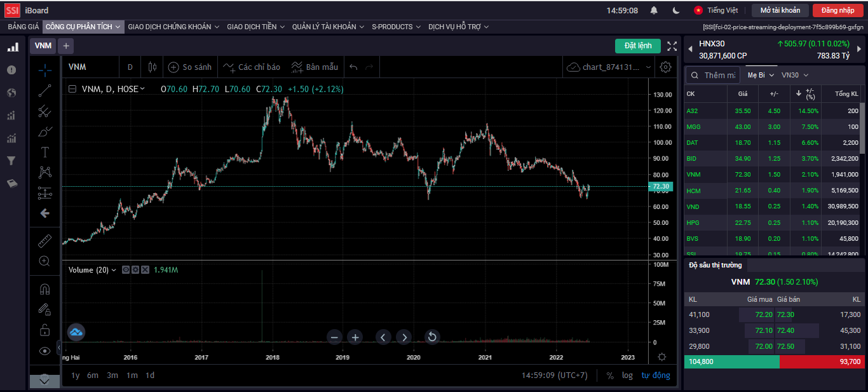Viewport: 868px width, 392px height.
Task: Open the VN30 list dropdown
Action: (x=794, y=75)
